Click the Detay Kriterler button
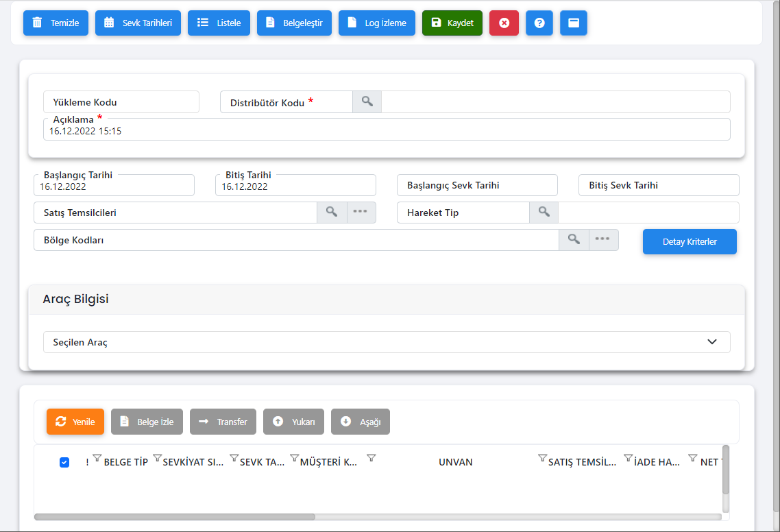 [690, 242]
